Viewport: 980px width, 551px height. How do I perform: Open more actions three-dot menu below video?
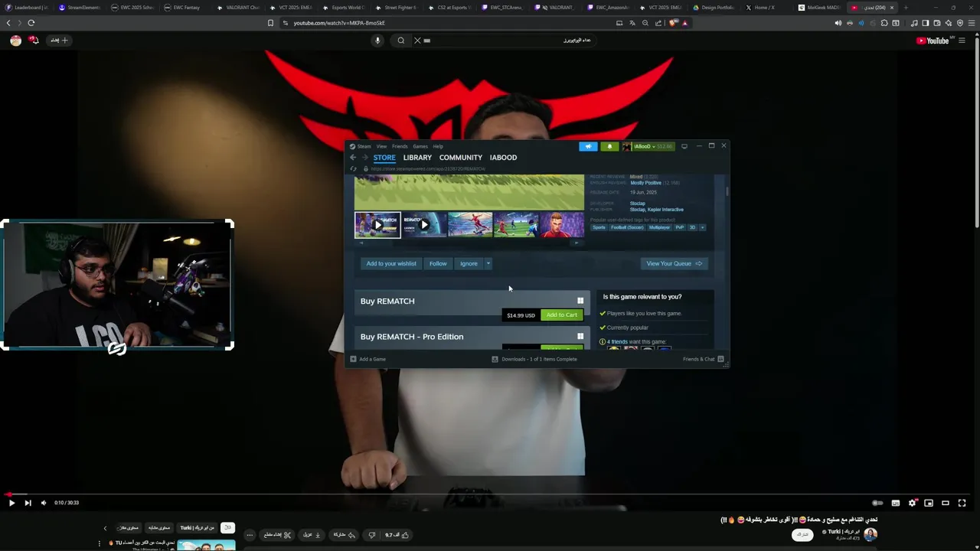tap(250, 535)
